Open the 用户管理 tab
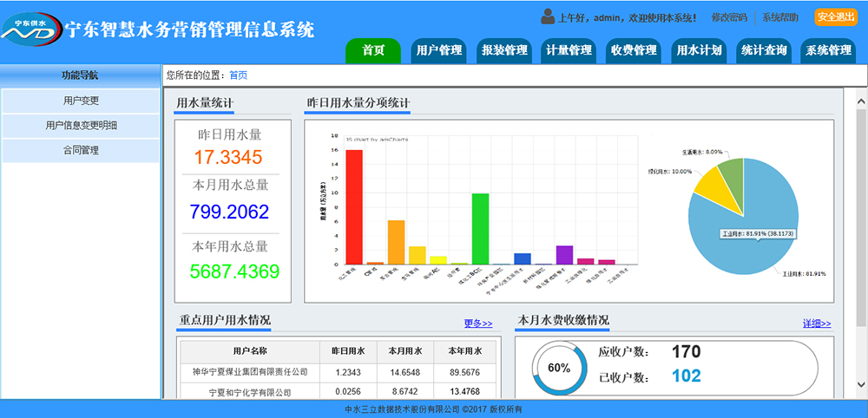This screenshot has width=868, height=418. point(438,50)
